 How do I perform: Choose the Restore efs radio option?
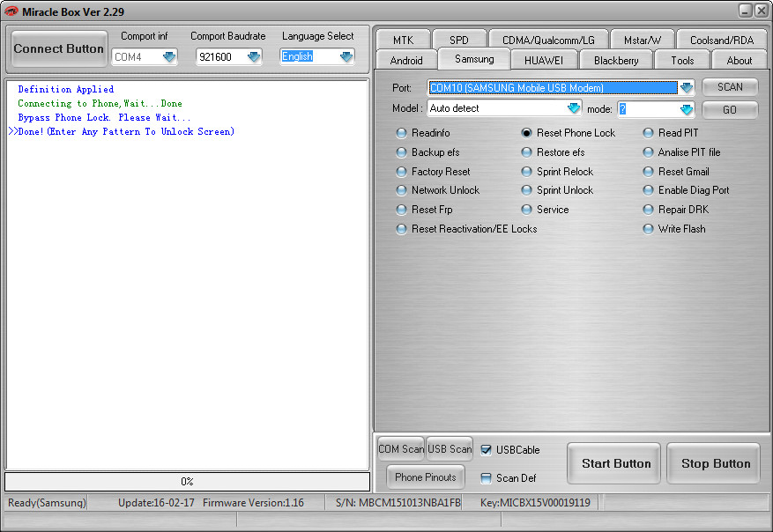[x=526, y=152]
